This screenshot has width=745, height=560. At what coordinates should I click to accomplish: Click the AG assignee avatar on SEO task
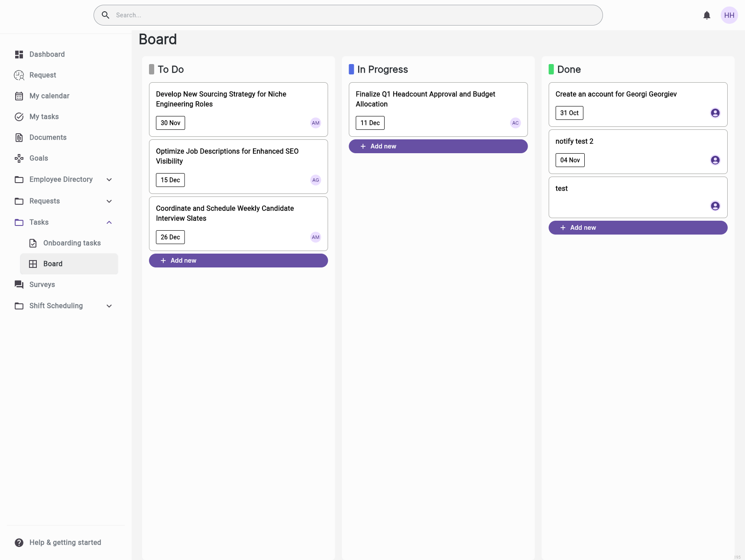tap(315, 180)
